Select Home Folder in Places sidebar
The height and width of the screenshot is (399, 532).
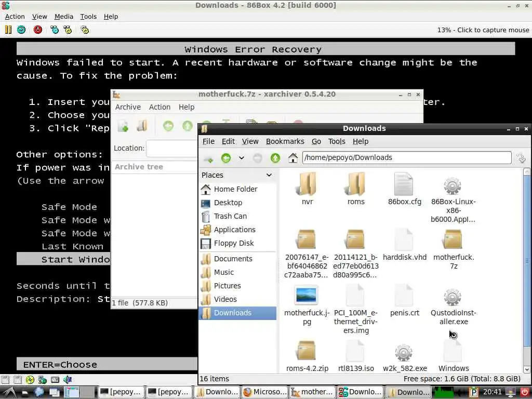point(237,189)
